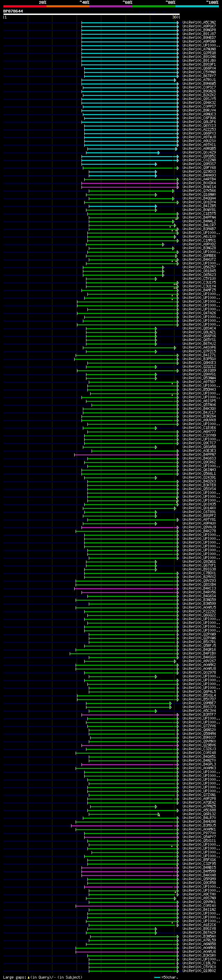Viewport: 222px width, 980px height.
Task: Click the green ~80% identity legend bar
Action: click(x=154, y=6)
